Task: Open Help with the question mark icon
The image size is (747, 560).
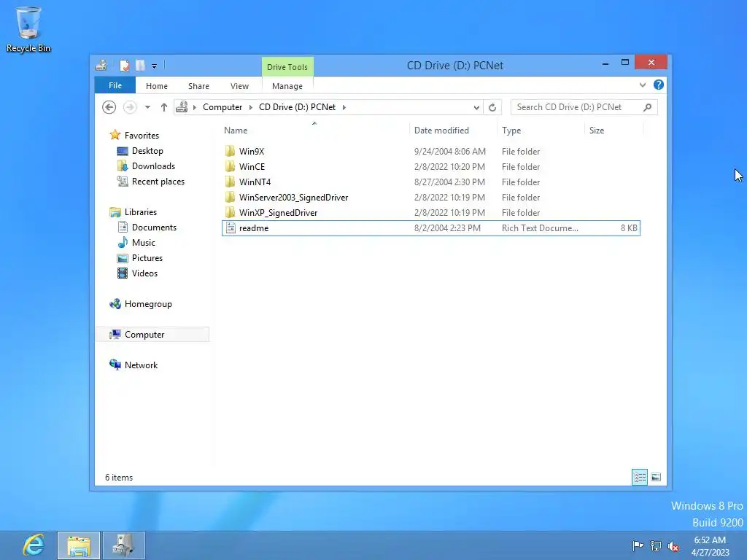Action: click(659, 85)
